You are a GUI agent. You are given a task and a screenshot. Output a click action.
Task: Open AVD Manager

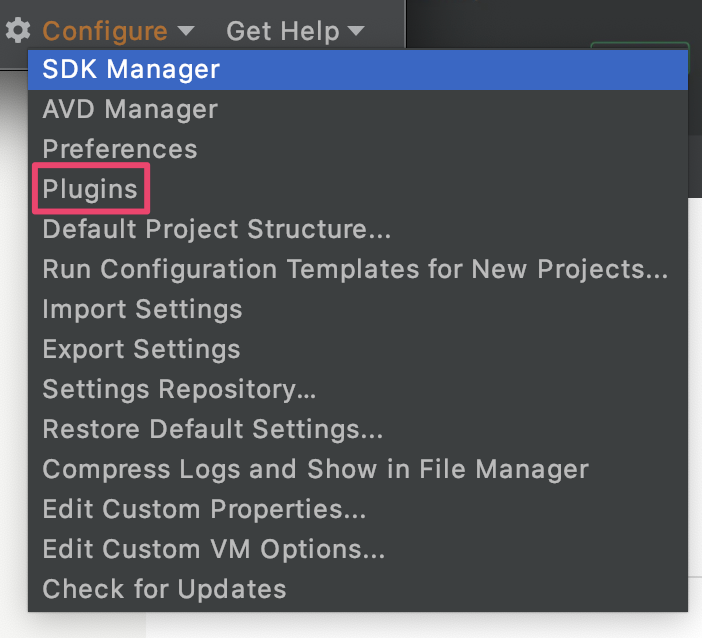(x=358, y=110)
